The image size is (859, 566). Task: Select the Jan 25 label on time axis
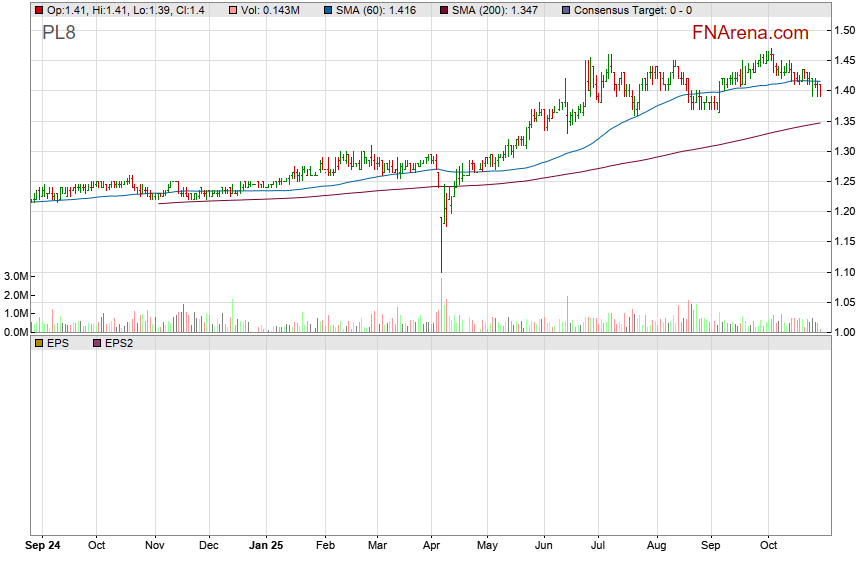pos(266,546)
